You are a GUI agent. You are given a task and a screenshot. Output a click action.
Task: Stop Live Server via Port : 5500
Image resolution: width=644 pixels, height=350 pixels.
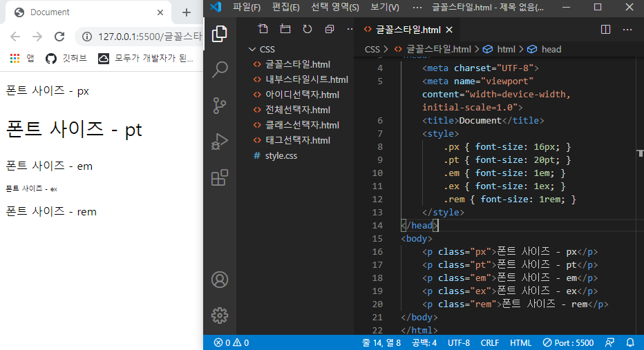(x=568, y=342)
